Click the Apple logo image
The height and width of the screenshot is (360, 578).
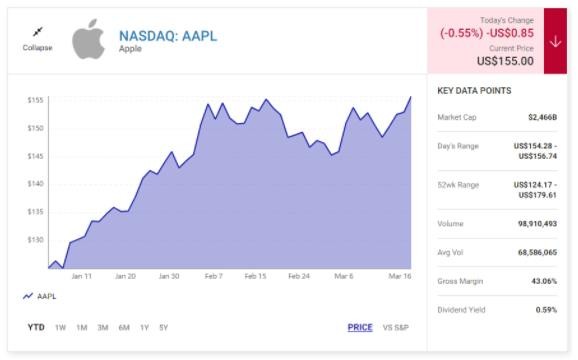[x=88, y=39]
